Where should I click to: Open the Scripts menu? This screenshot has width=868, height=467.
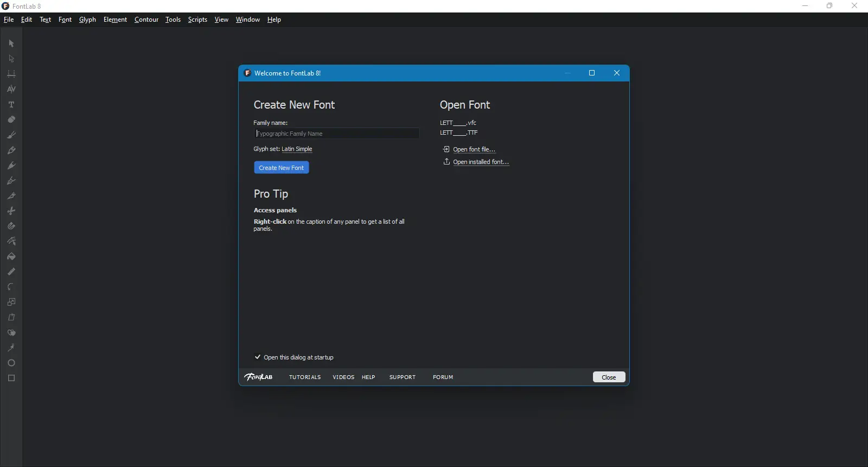click(x=197, y=20)
